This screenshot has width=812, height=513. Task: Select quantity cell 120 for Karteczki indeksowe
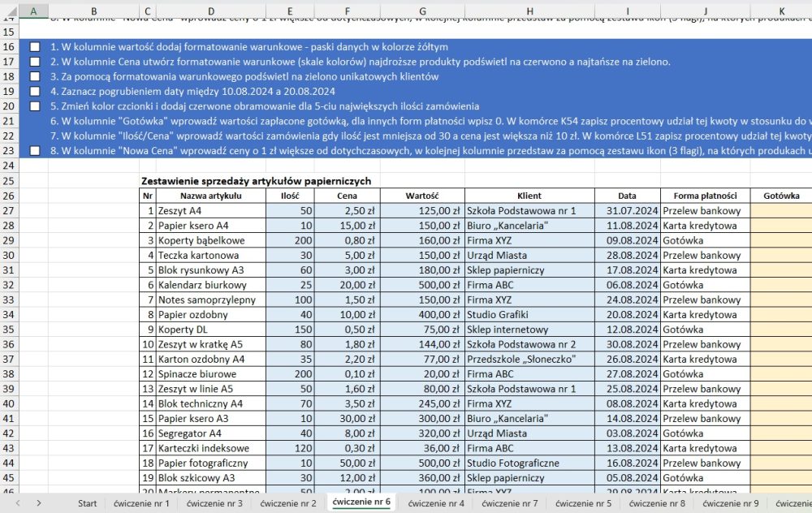click(290, 448)
